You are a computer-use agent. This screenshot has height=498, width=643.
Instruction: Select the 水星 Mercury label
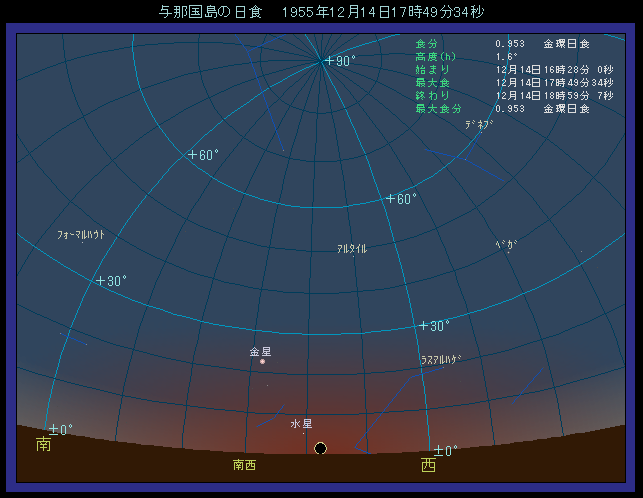click(302, 424)
